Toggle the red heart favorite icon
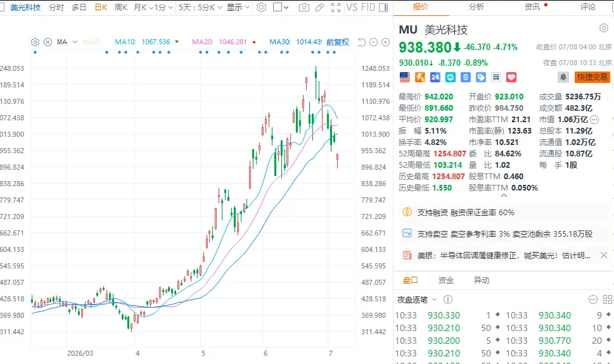Viewport: 614px width, 364px height. 511,77
